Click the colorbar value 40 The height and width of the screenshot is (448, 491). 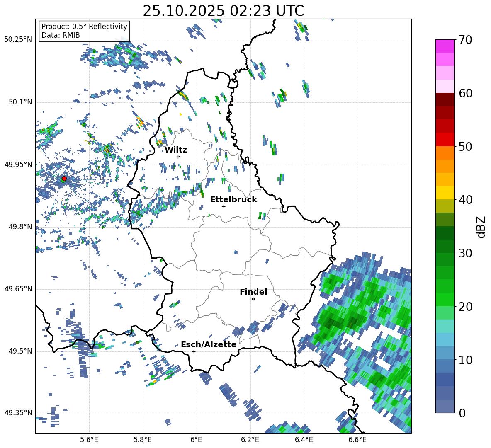[x=465, y=200]
